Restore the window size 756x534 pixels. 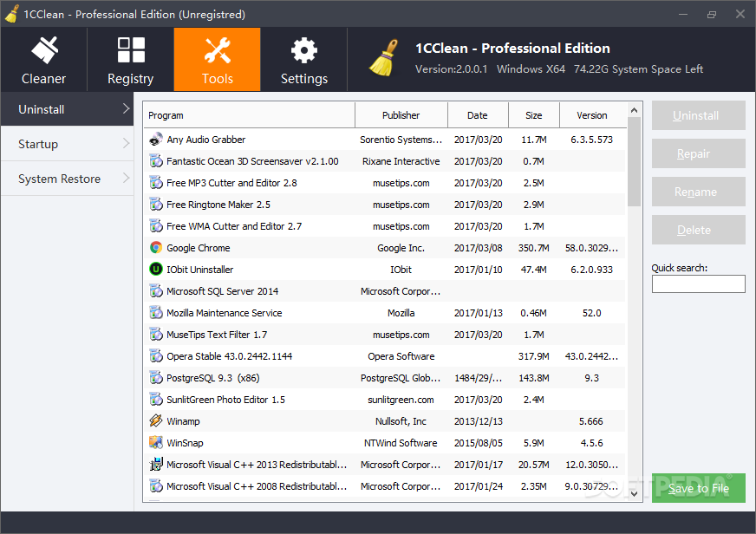712,15
